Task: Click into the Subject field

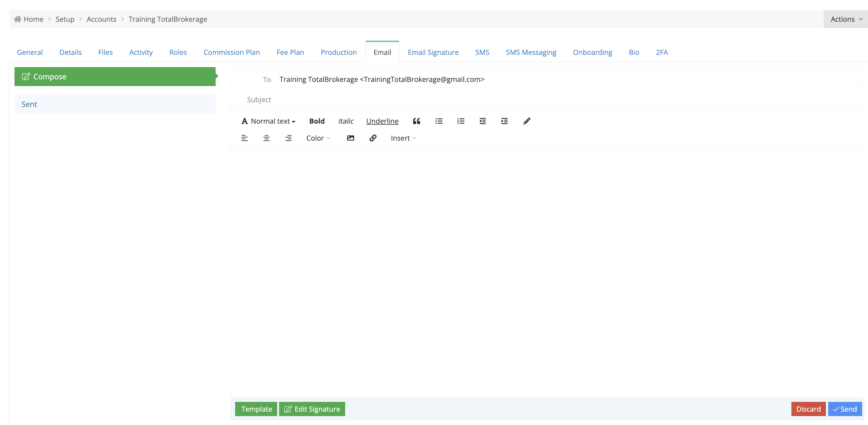Action: (x=539, y=99)
